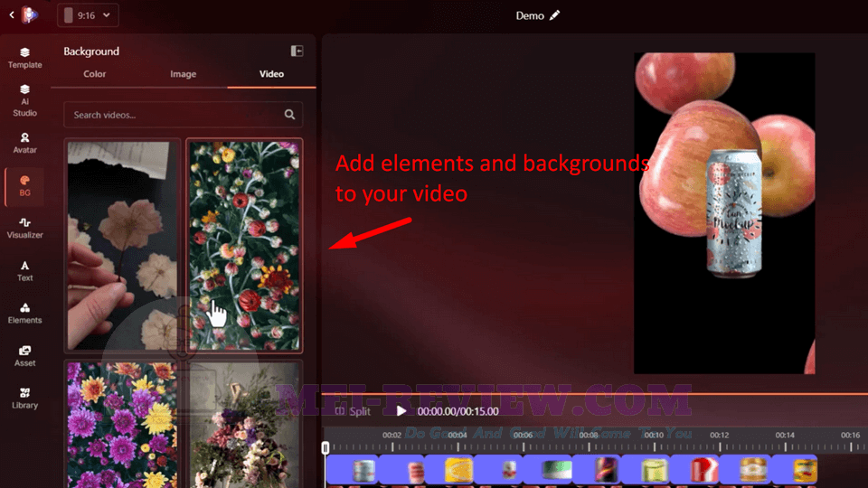Viewport: 868px width, 488px height.
Task: Collapse the Background panel
Action: click(297, 51)
